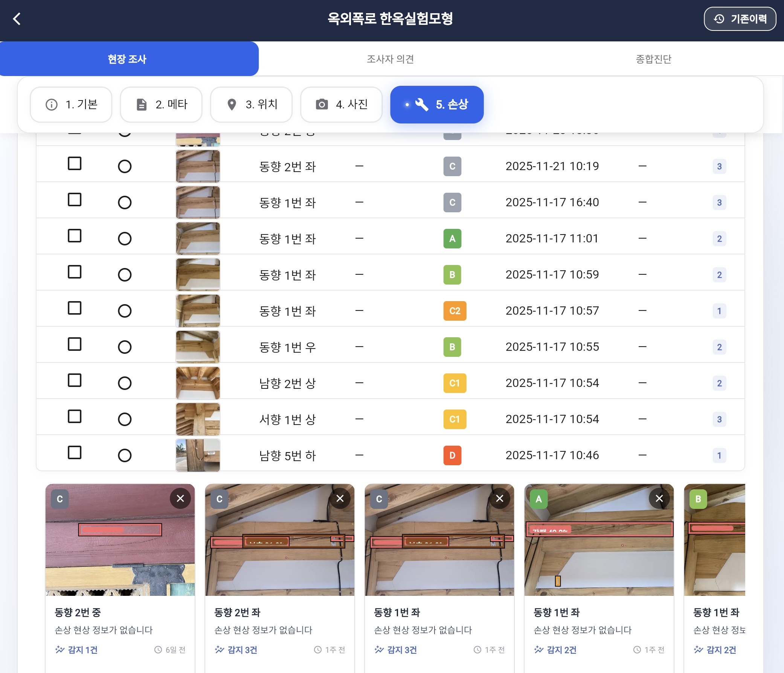Click the red D grade badge
784x673 pixels.
pyautogui.click(x=452, y=455)
